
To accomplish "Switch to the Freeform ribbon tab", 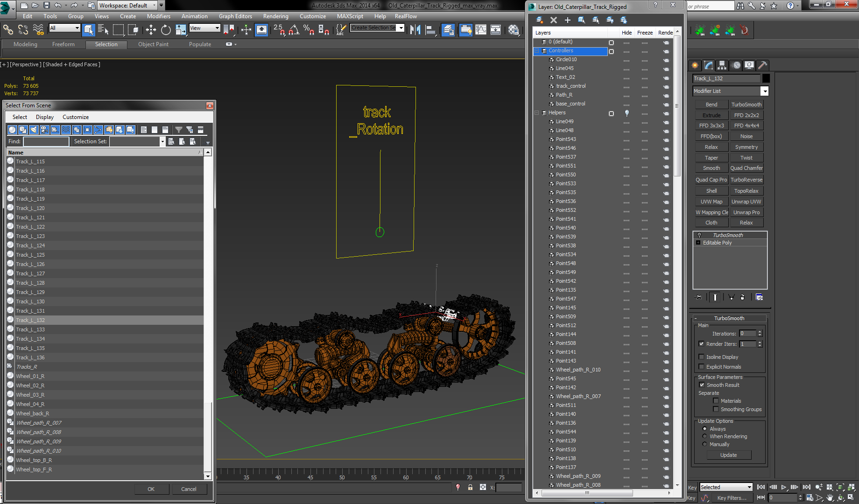I will point(63,44).
